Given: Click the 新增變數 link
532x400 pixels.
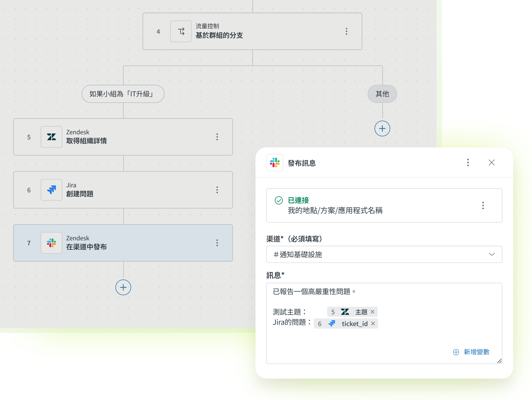Looking at the screenshot, I should 476,352.
